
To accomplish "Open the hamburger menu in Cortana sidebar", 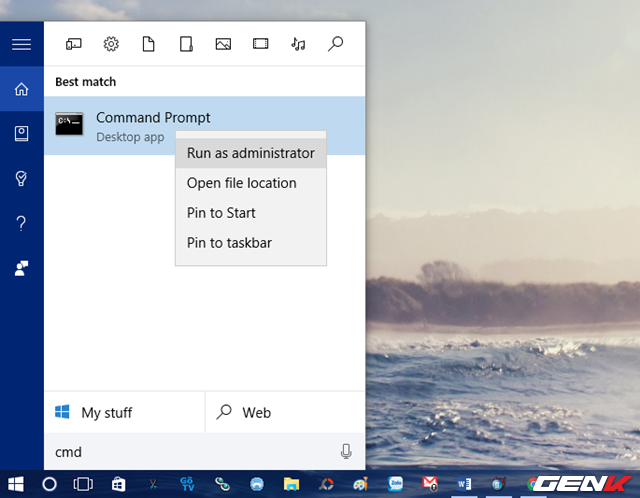I will pyautogui.click(x=21, y=44).
